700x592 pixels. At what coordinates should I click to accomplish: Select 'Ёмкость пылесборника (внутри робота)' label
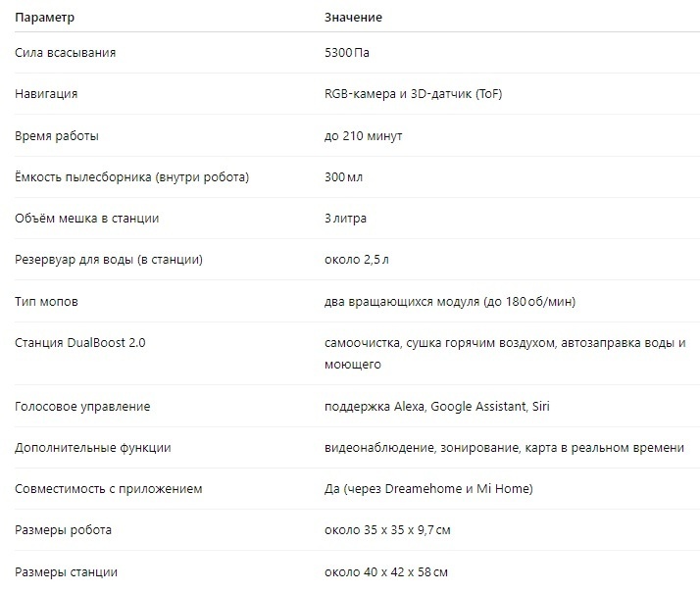131,177
